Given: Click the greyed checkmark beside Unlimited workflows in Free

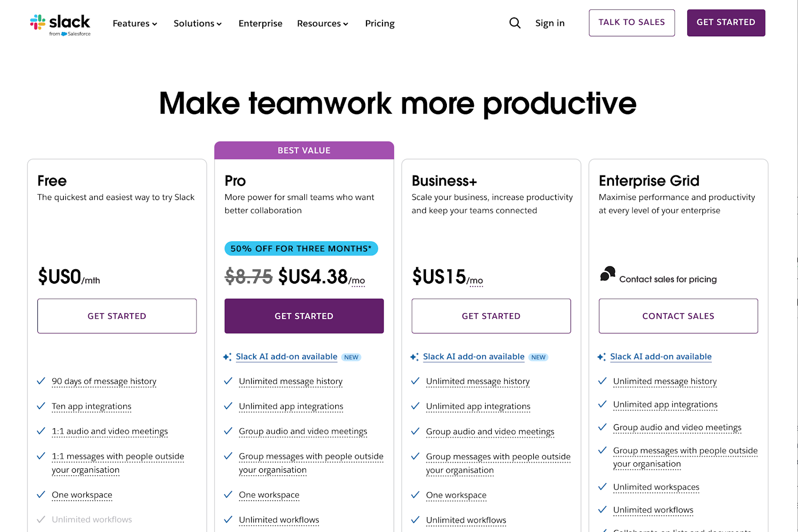Looking at the screenshot, I should (41, 519).
